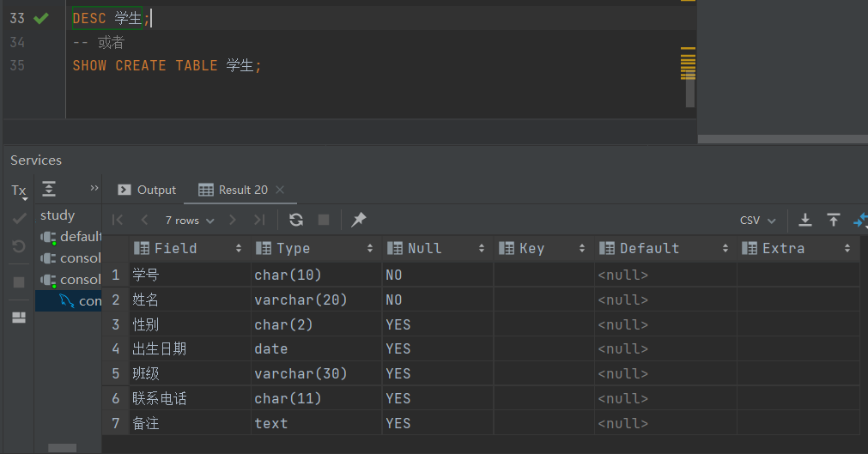
Task: Go to first page of results
Action: coord(118,220)
